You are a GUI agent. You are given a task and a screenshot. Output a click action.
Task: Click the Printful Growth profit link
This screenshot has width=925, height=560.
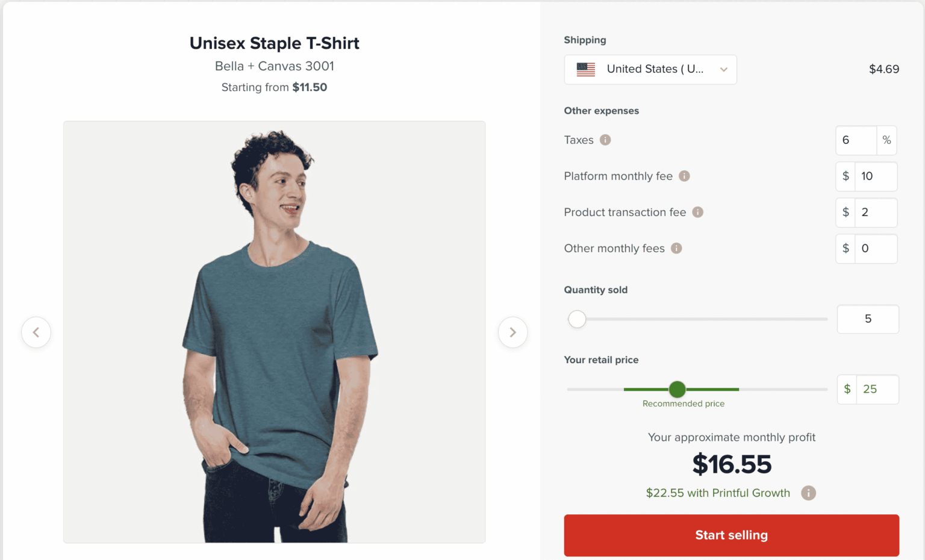[x=718, y=493]
